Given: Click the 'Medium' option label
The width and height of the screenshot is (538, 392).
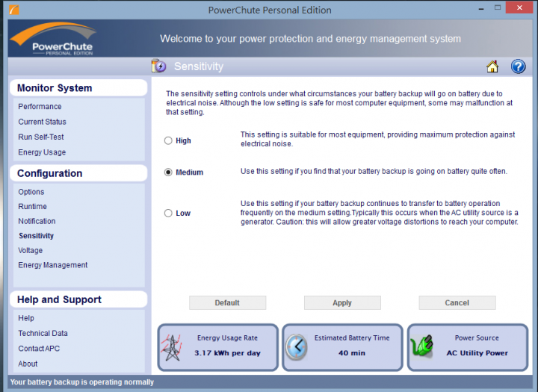Looking at the screenshot, I should [189, 172].
